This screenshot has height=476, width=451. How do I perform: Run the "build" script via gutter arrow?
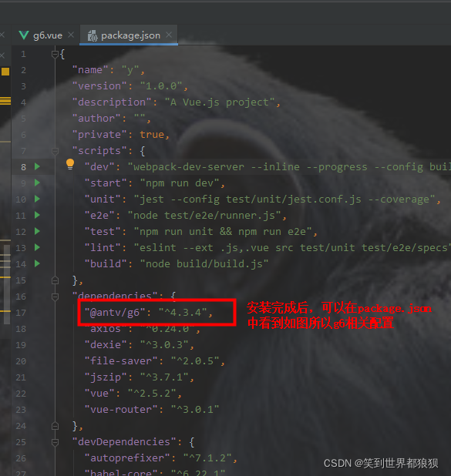click(x=37, y=263)
